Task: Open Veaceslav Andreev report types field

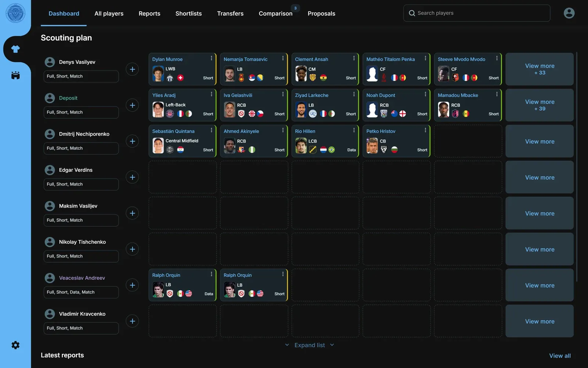Action: coord(81,292)
